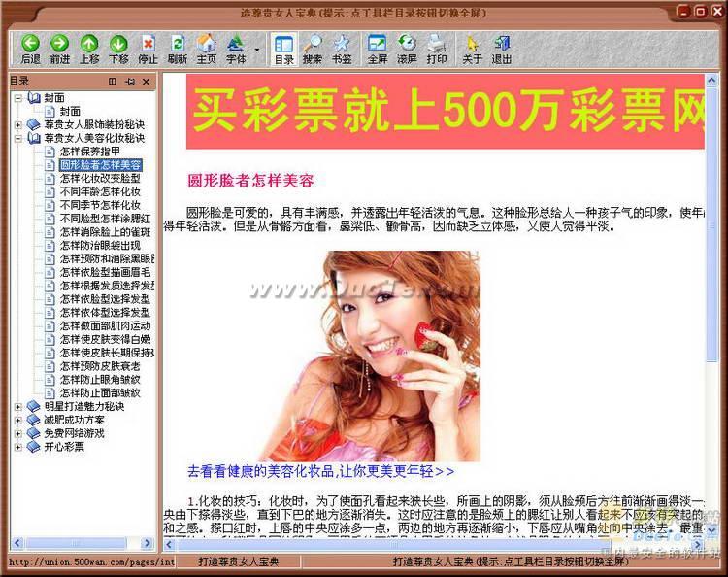
Task: Expand the 开心彩票 chapter
Action: pyautogui.click(x=18, y=447)
